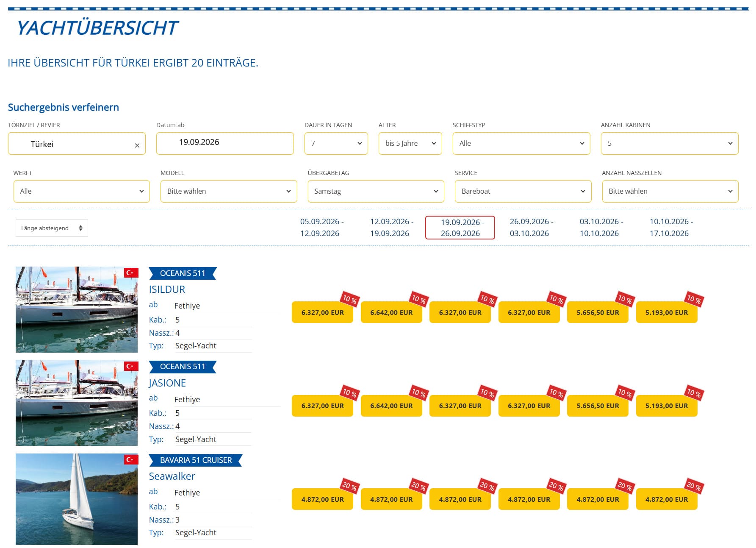Open the Dauer in Tagen dropdown
This screenshot has height=548, width=756.
click(336, 143)
